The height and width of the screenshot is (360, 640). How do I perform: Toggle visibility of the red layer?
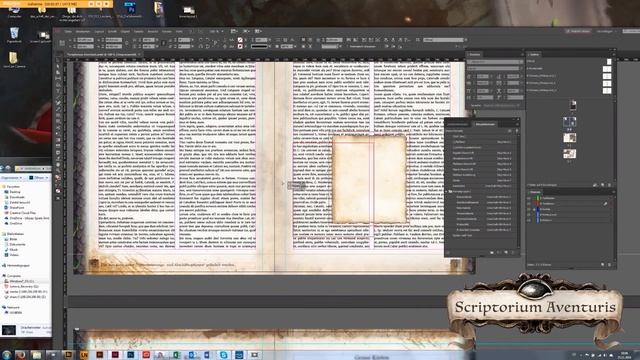[529, 204]
